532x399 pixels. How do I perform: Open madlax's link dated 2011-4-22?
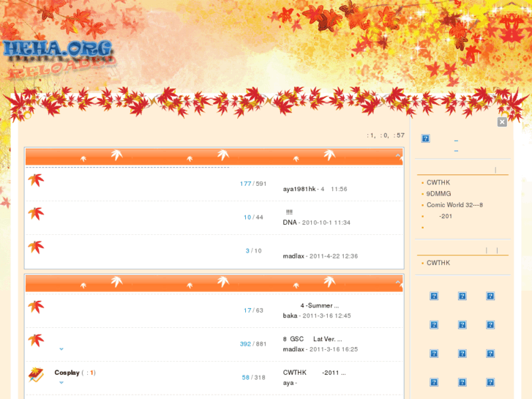(293, 256)
